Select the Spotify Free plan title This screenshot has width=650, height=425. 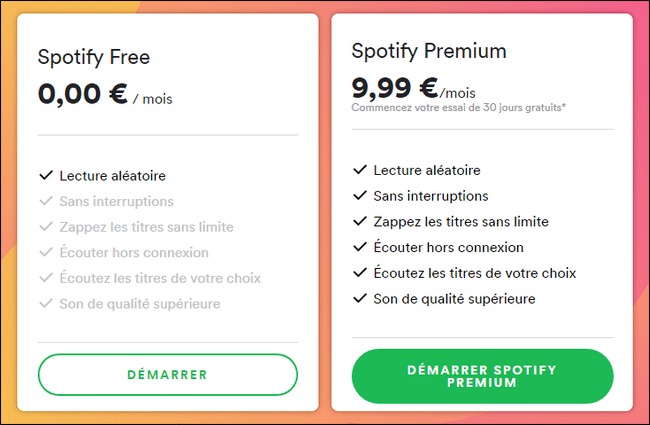(x=94, y=57)
